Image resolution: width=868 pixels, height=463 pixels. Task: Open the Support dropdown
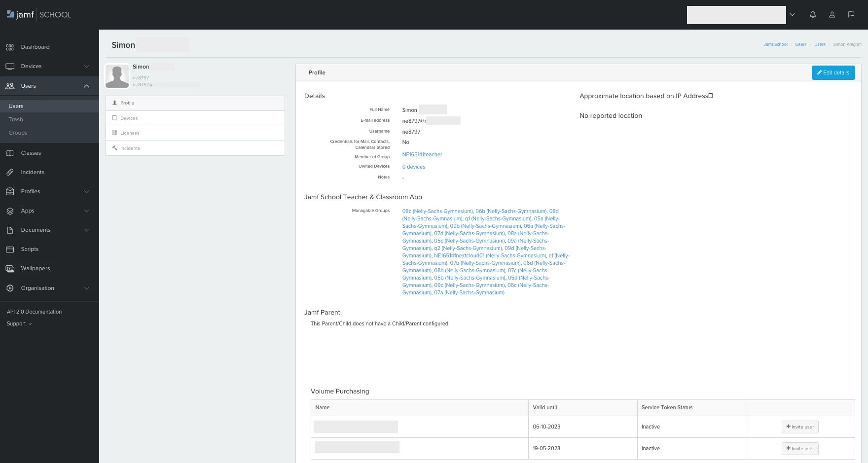click(x=19, y=324)
